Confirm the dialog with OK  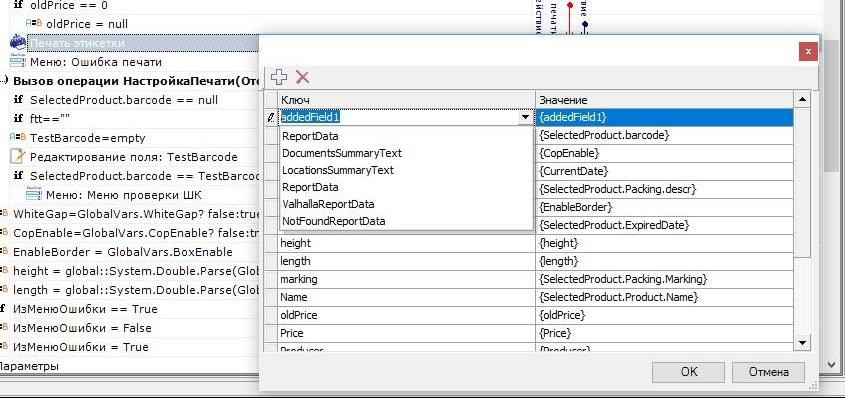click(688, 372)
